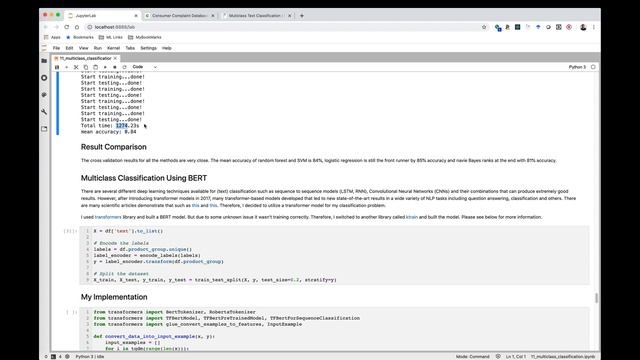
Task: Run the selected cell play icon
Action: tap(105, 67)
